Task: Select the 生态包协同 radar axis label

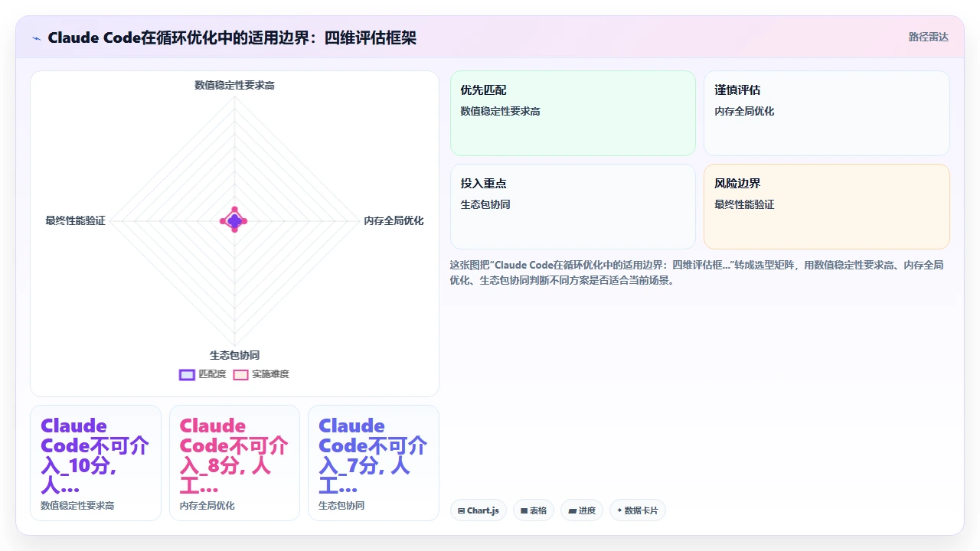Action: pos(234,355)
